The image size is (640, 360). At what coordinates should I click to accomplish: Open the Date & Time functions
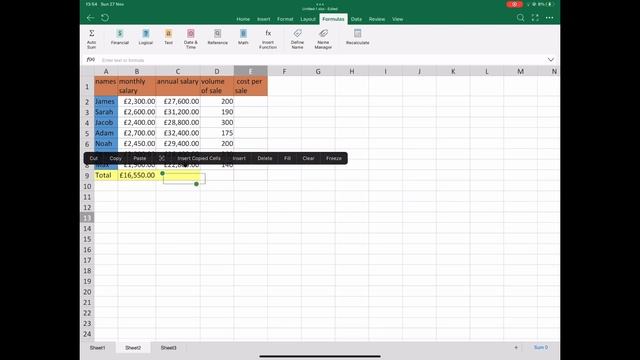191,39
